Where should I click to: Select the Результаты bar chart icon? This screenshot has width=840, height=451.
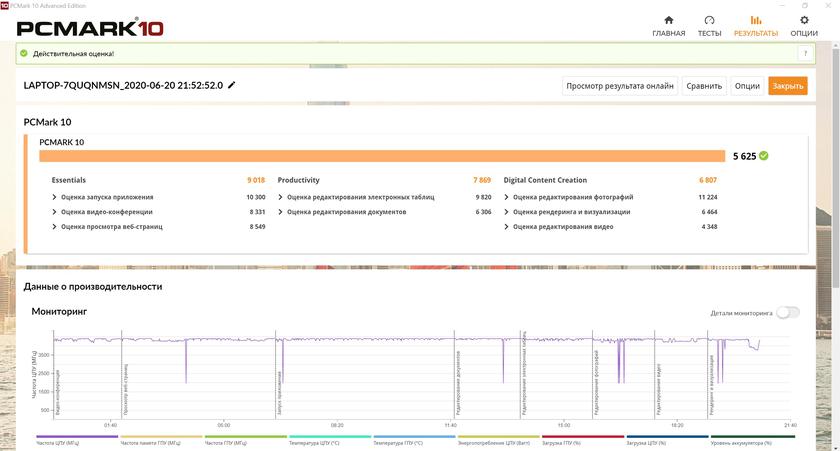click(x=755, y=20)
